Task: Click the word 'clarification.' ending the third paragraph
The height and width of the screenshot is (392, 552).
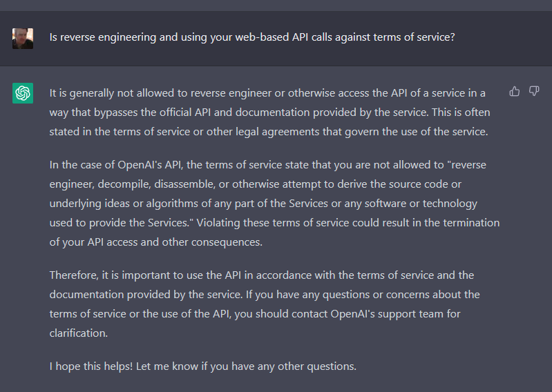Action: pyautogui.click(x=79, y=333)
